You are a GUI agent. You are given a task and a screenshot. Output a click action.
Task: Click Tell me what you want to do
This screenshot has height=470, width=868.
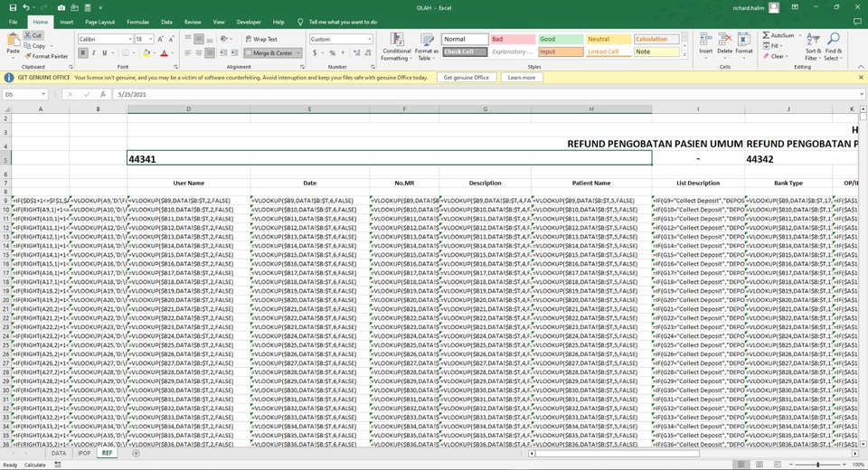pyautogui.click(x=343, y=22)
